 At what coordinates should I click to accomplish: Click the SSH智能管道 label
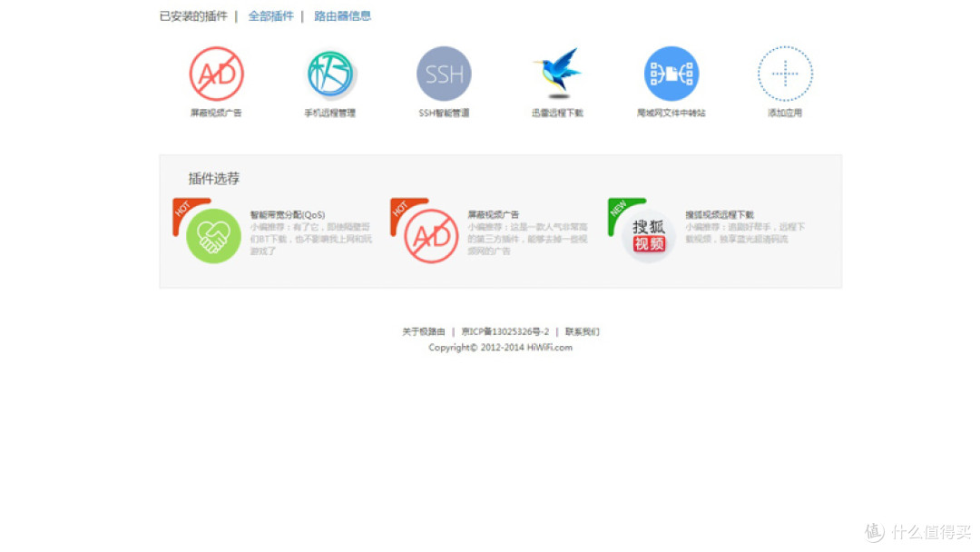[444, 113]
